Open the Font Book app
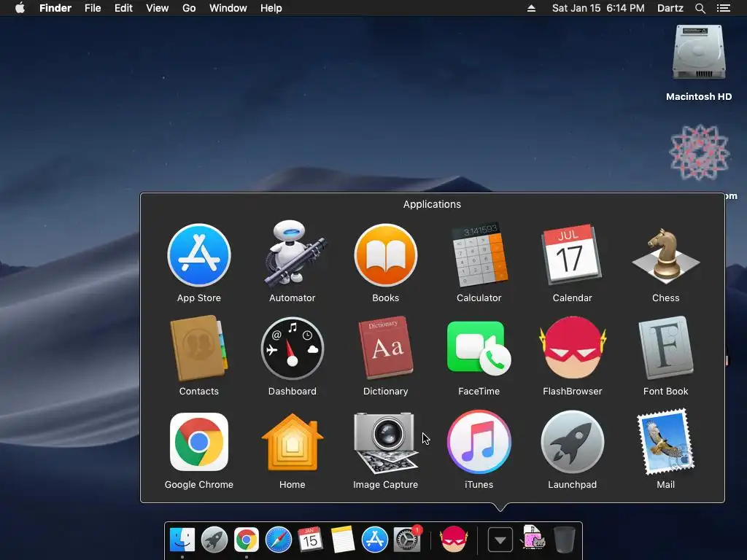Image resolution: width=747 pixels, height=560 pixels. (665, 348)
